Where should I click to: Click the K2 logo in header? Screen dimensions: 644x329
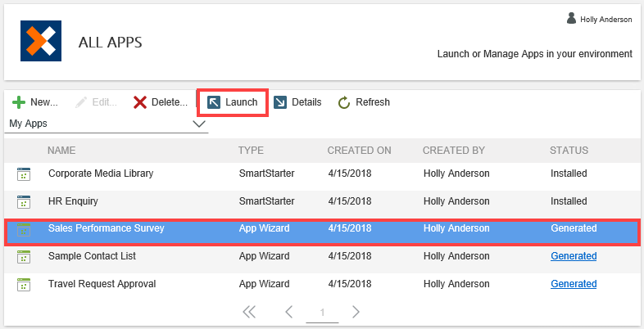tap(41, 42)
